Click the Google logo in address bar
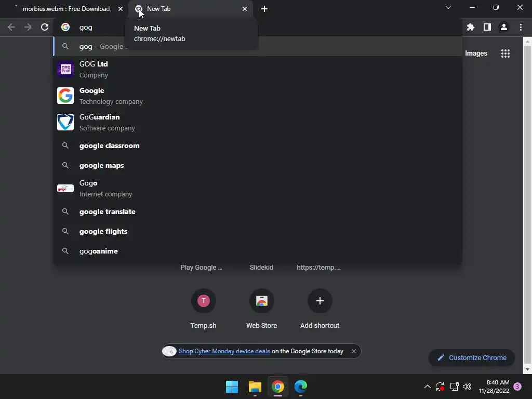 [65, 27]
